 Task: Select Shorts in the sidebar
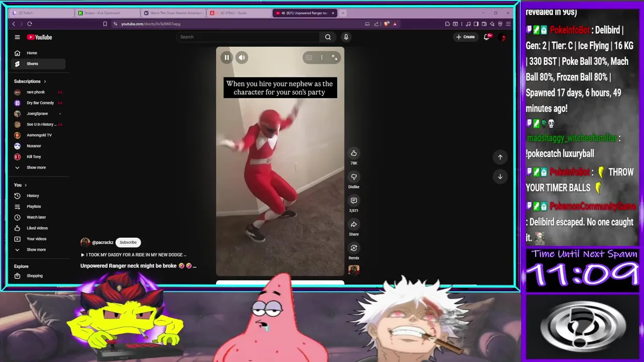pyautogui.click(x=38, y=64)
